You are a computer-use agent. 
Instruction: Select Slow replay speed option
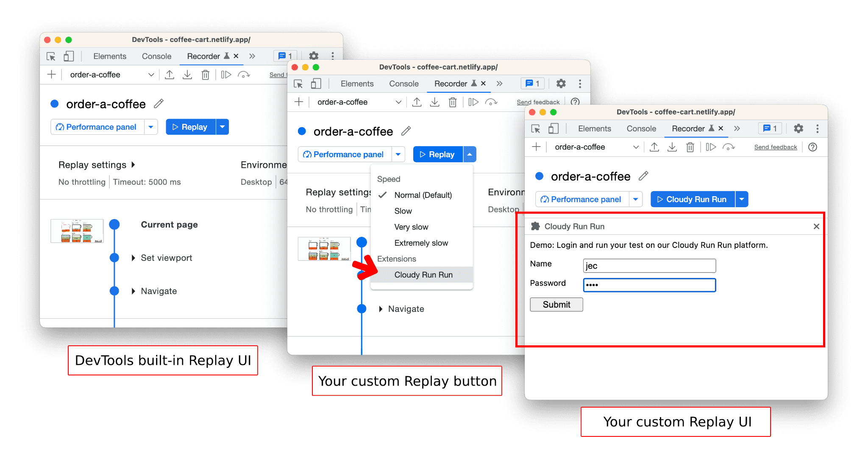(x=404, y=210)
